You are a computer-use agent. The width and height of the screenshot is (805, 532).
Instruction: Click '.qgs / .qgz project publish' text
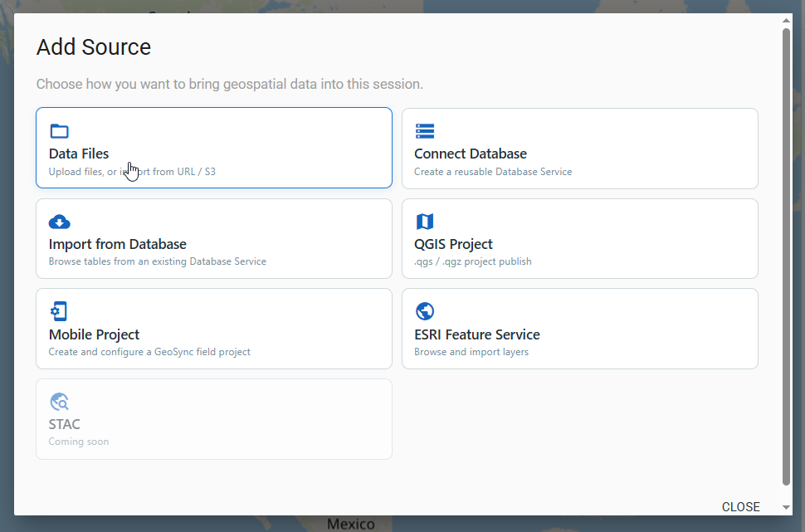coord(473,261)
